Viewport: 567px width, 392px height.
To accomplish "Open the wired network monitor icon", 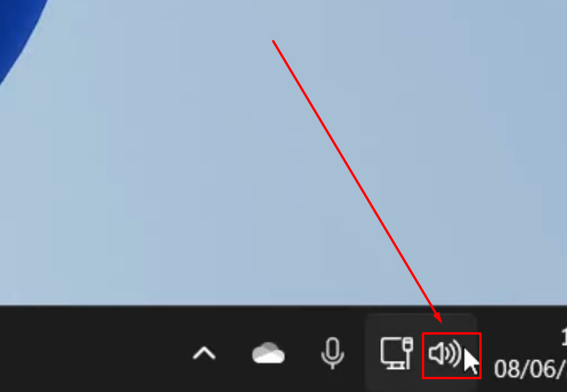I will pos(396,353).
